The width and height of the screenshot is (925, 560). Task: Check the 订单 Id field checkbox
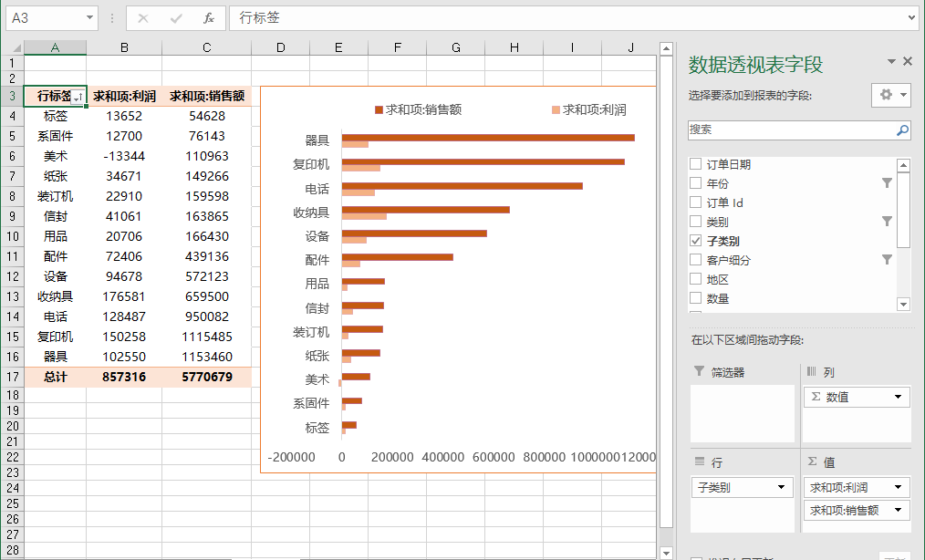pyautogui.click(x=696, y=202)
